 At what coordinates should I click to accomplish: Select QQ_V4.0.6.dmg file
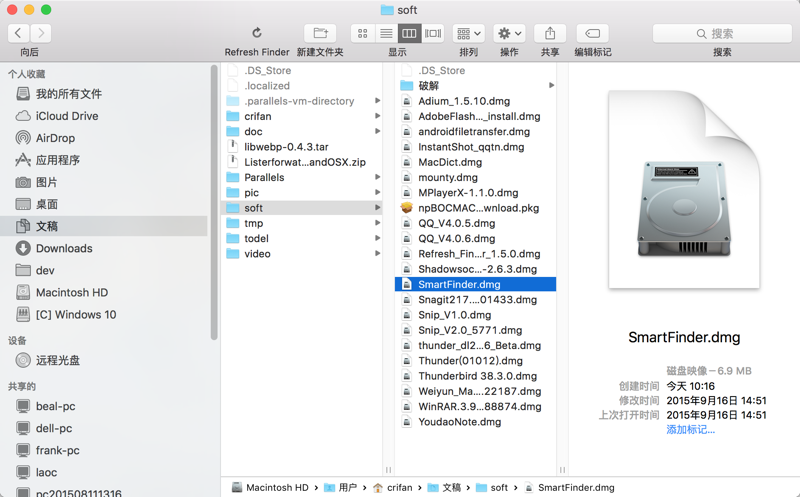point(476,239)
